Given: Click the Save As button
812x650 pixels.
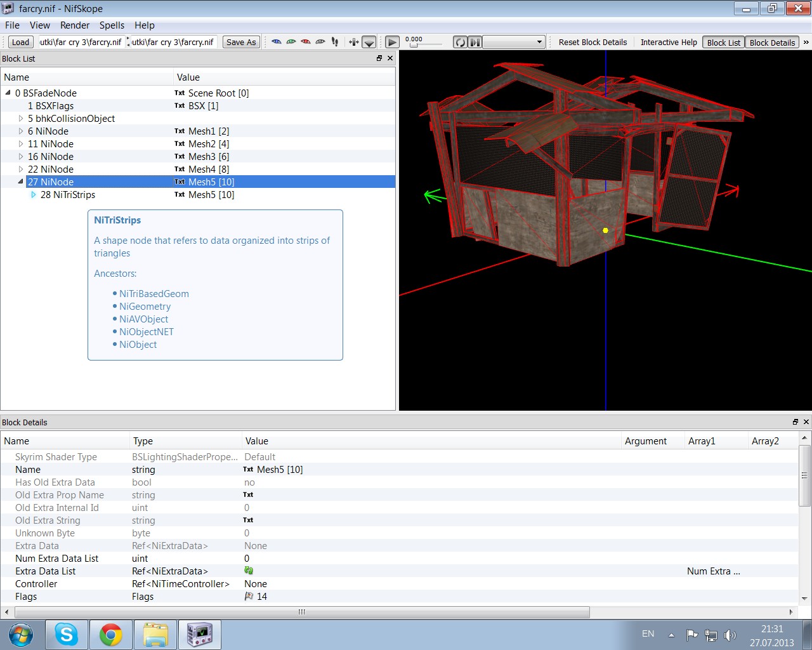Looking at the screenshot, I should pos(241,43).
